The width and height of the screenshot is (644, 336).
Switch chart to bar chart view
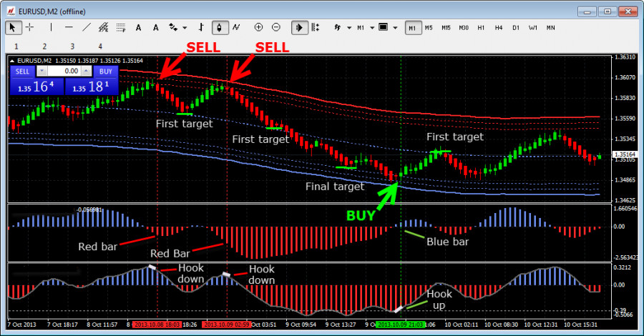pyautogui.click(x=201, y=27)
